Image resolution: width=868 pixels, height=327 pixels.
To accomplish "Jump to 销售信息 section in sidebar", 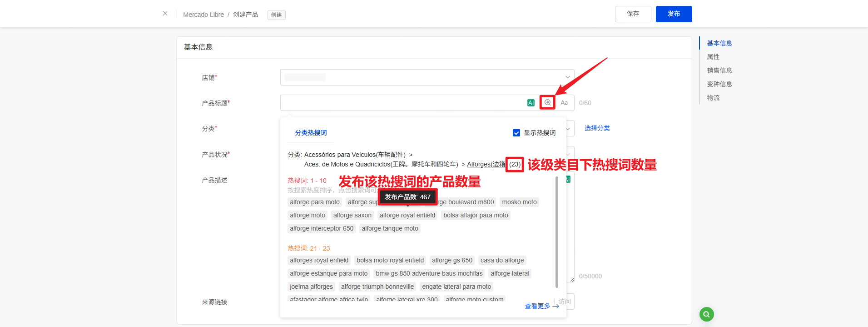I will tap(719, 70).
